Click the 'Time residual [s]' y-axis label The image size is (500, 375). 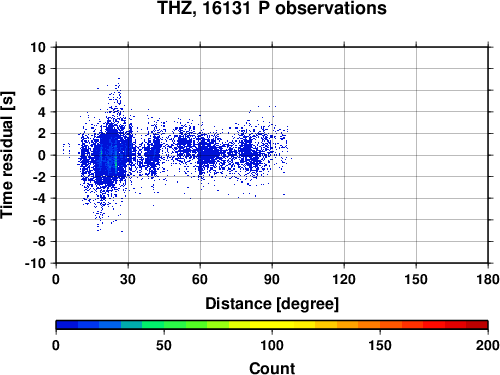pyautogui.click(x=7, y=155)
